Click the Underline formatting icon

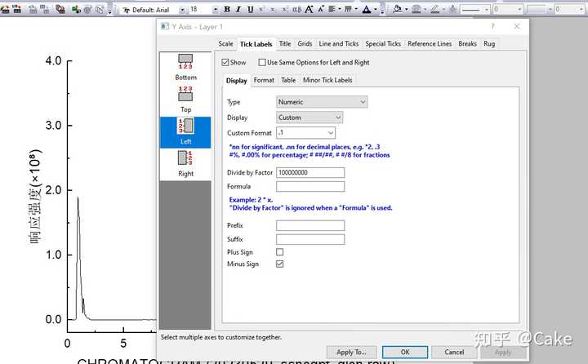click(x=250, y=9)
